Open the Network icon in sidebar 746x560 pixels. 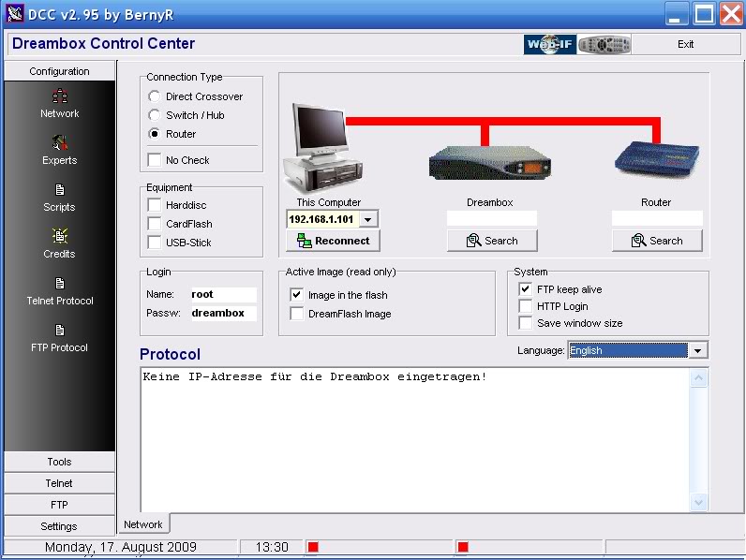(59, 96)
